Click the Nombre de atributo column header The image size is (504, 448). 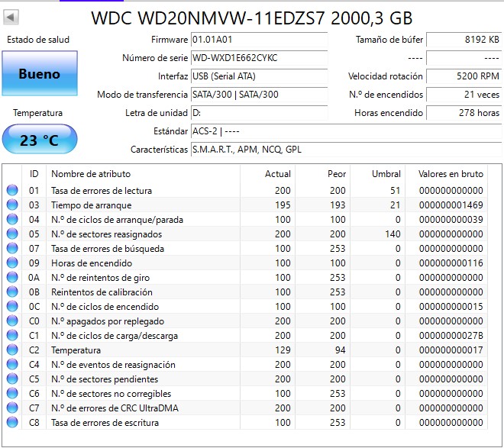point(143,174)
